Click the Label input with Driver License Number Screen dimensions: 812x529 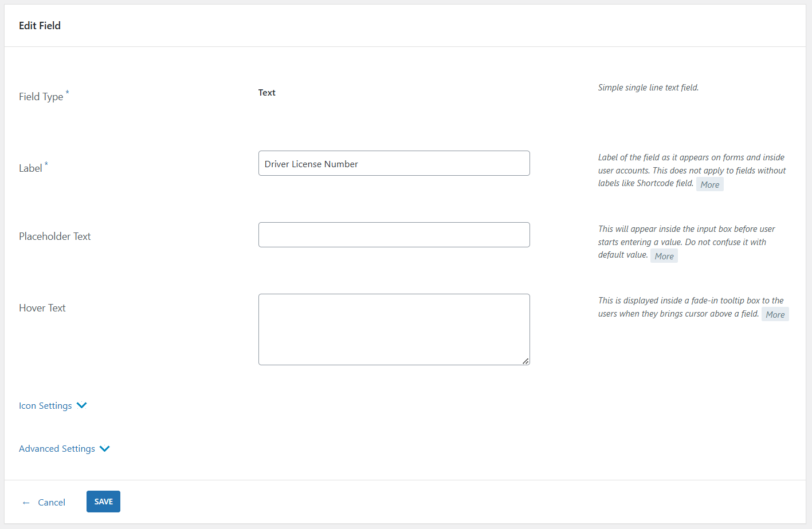coord(394,164)
